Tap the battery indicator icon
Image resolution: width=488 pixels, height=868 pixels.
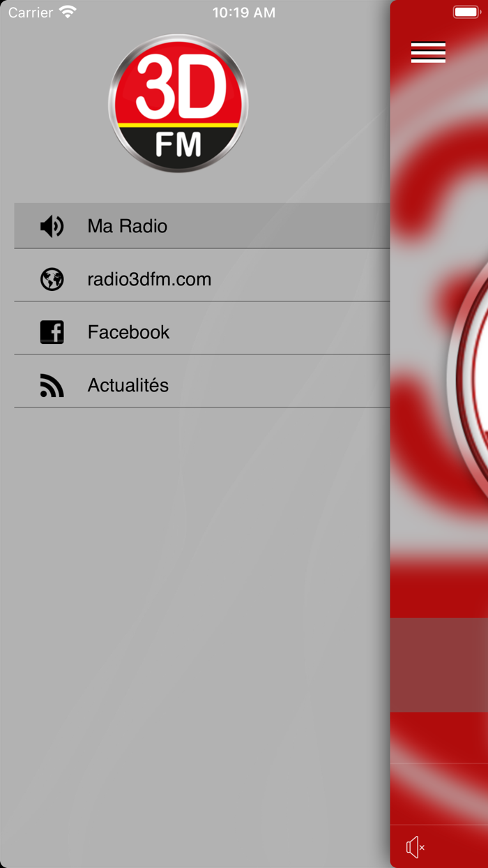[466, 12]
